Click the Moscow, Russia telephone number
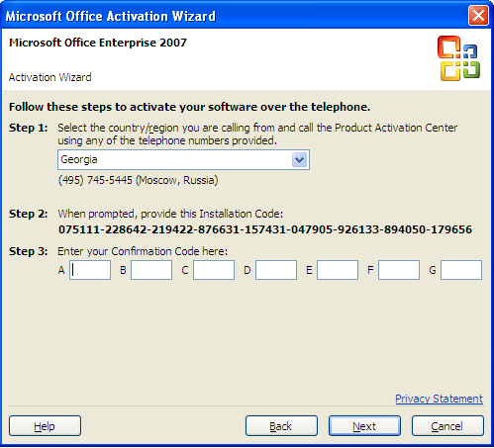 click(139, 180)
